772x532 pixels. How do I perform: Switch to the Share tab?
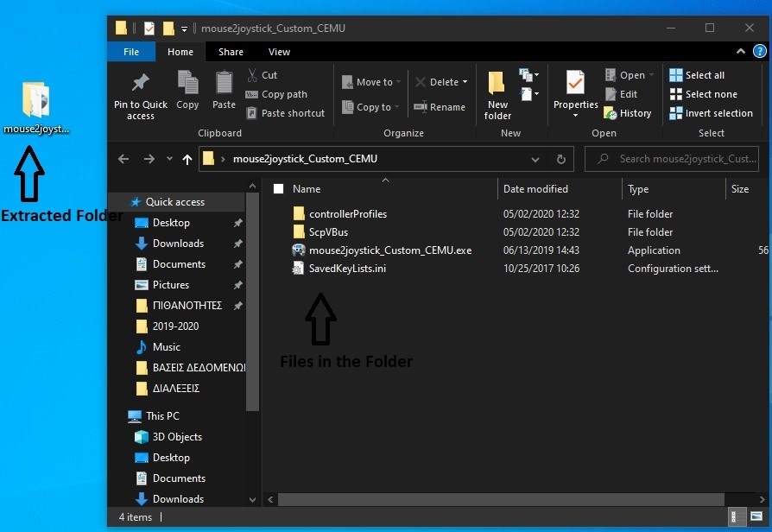coord(231,52)
